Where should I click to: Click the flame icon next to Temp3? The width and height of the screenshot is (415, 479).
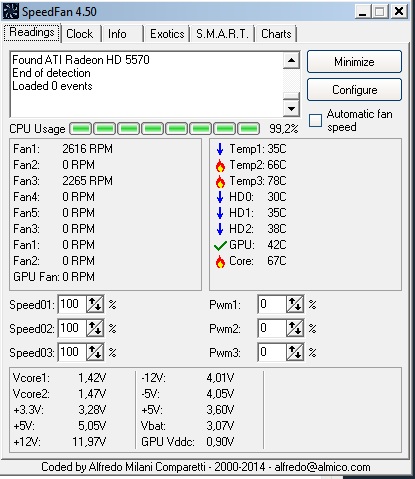click(x=220, y=181)
